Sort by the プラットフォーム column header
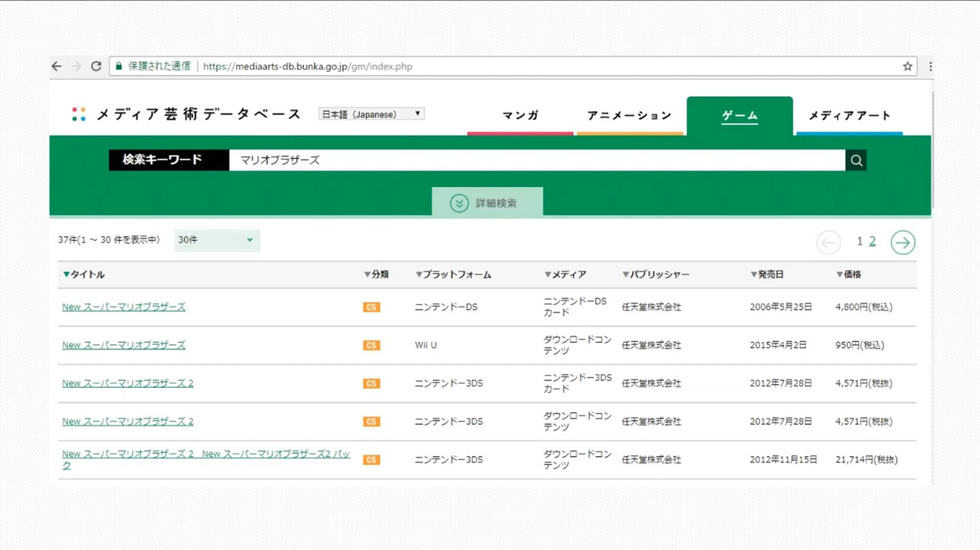980x550 pixels. point(453,275)
